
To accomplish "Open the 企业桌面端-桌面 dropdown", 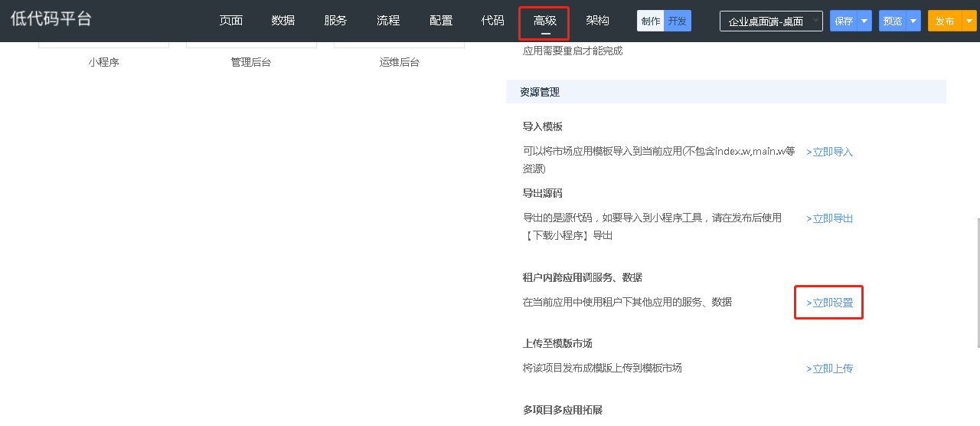I will click(770, 21).
